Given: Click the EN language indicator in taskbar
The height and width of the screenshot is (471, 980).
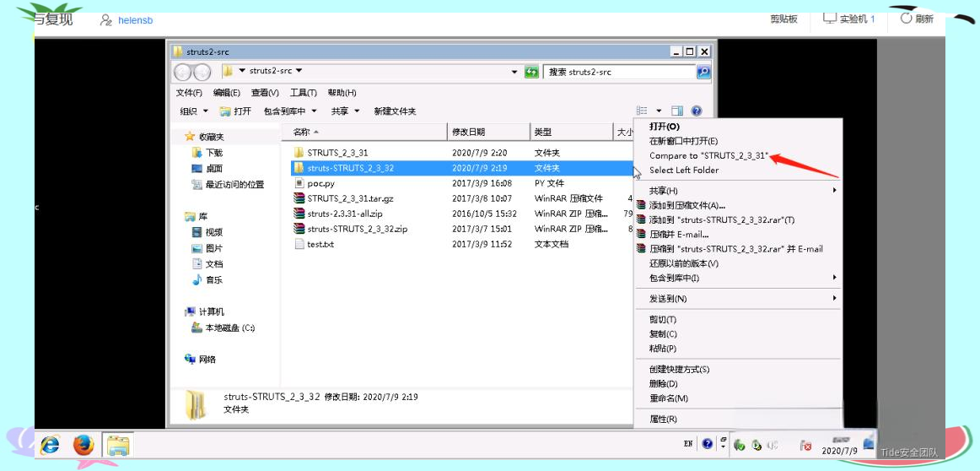Looking at the screenshot, I should click(x=688, y=443).
